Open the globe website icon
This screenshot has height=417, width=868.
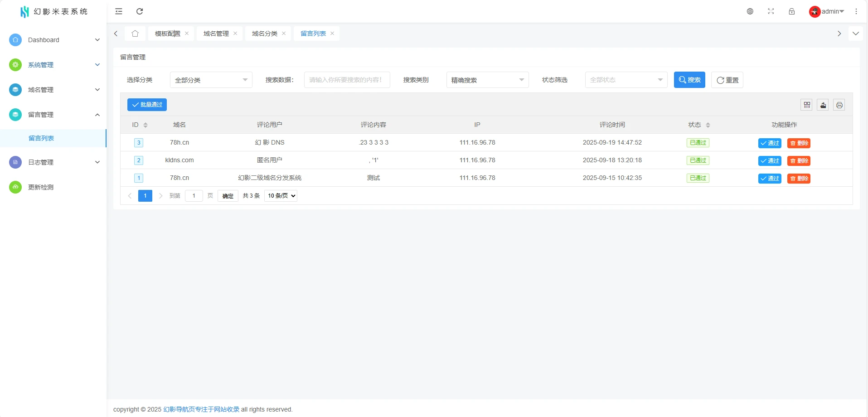[x=750, y=11]
